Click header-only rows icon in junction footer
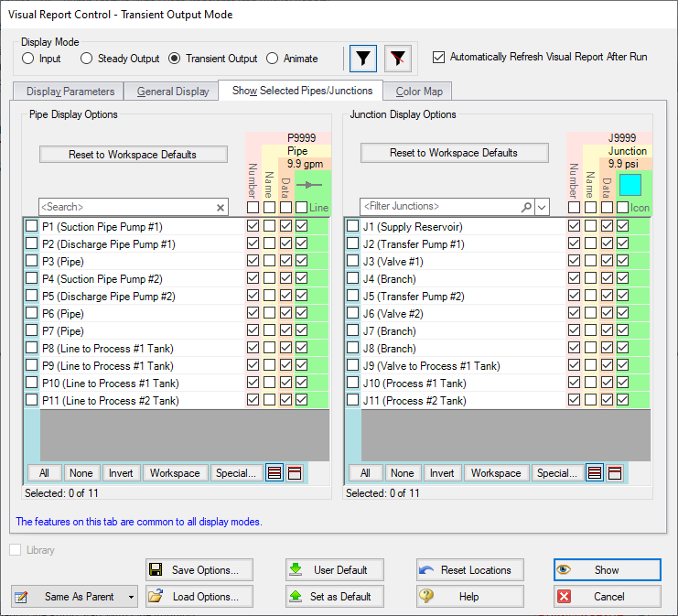The height and width of the screenshot is (616, 678). point(615,473)
